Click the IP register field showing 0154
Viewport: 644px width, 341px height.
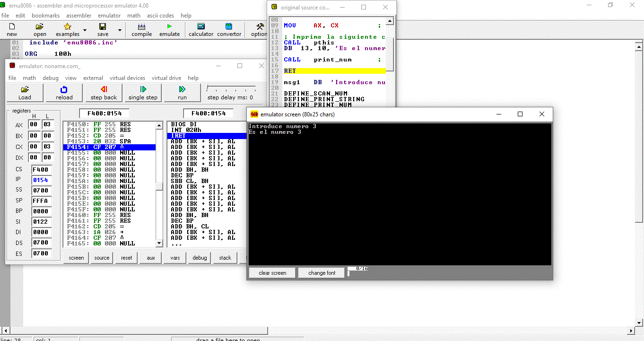(41, 180)
